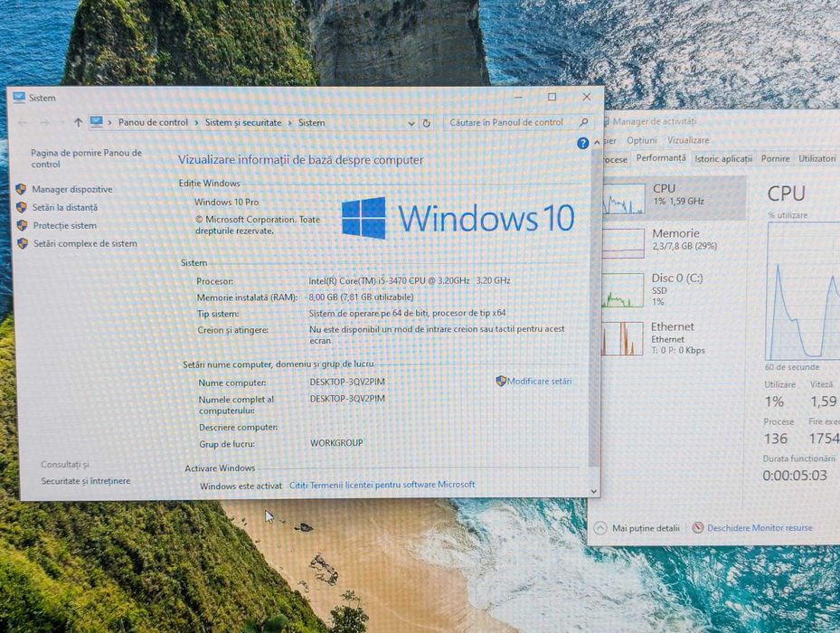Image resolution: width=840 pixels, height=633 pixels.
Task: Select the Memorie mini graph in Task Manager
Action: (x=623, y=243)
